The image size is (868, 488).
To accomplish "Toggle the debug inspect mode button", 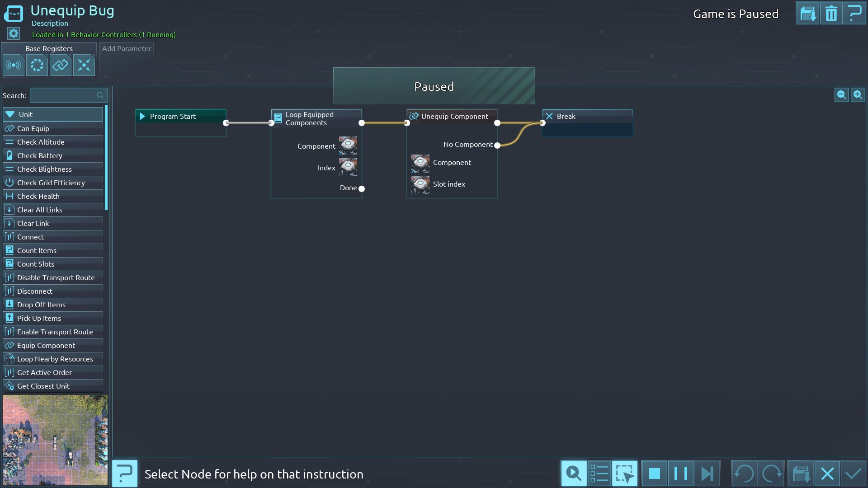I will pos(574,474).
